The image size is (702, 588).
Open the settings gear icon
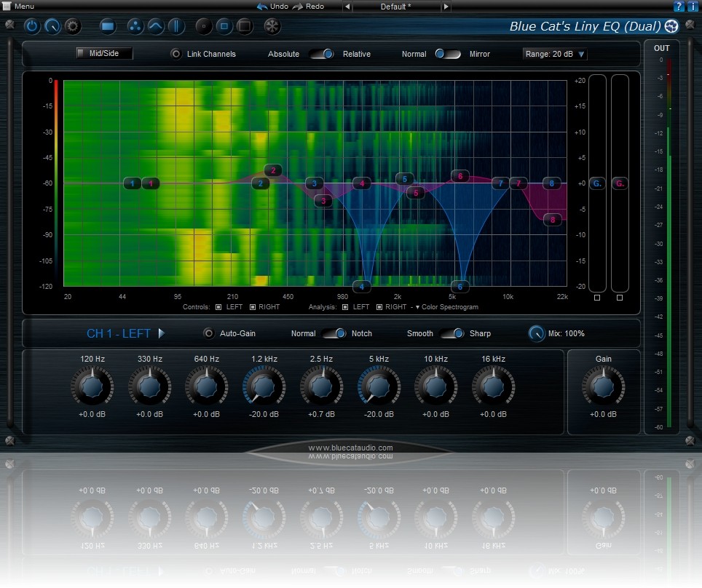click(73, 26)
